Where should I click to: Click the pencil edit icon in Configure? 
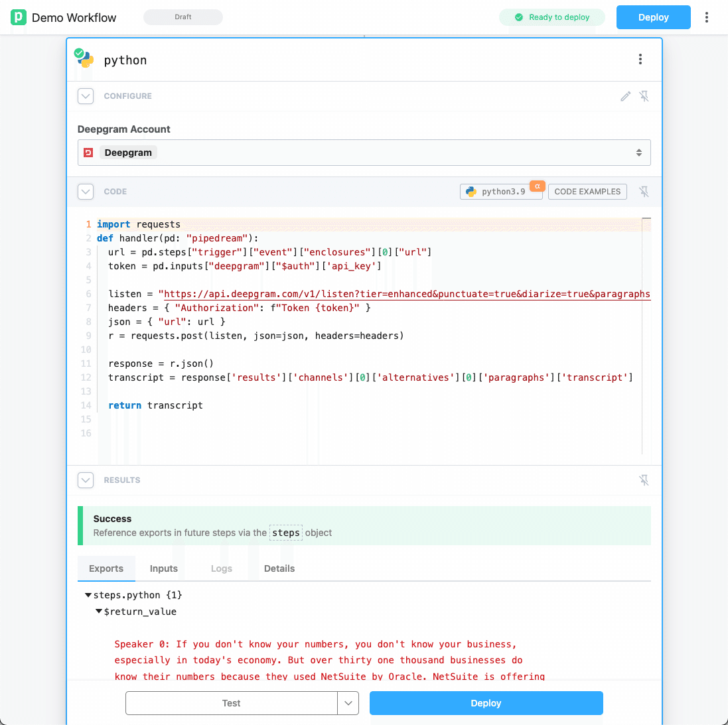(x=625, y=96)
